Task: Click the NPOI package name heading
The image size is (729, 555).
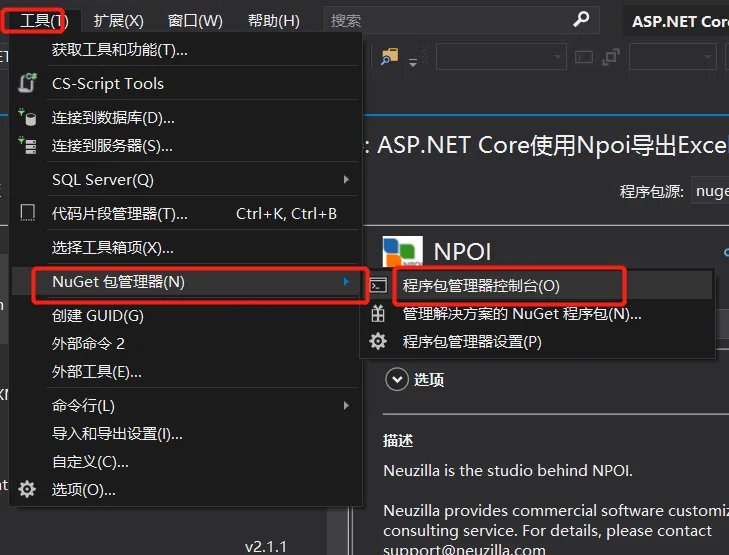Action: [462, 252]
